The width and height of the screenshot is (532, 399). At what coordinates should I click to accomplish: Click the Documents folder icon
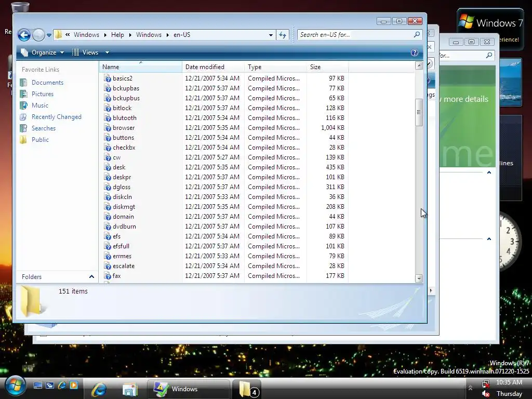tap(23, 83)
